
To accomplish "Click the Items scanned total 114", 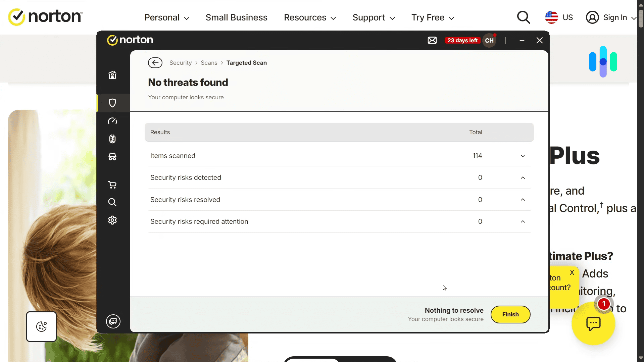I will coord(478,156).
